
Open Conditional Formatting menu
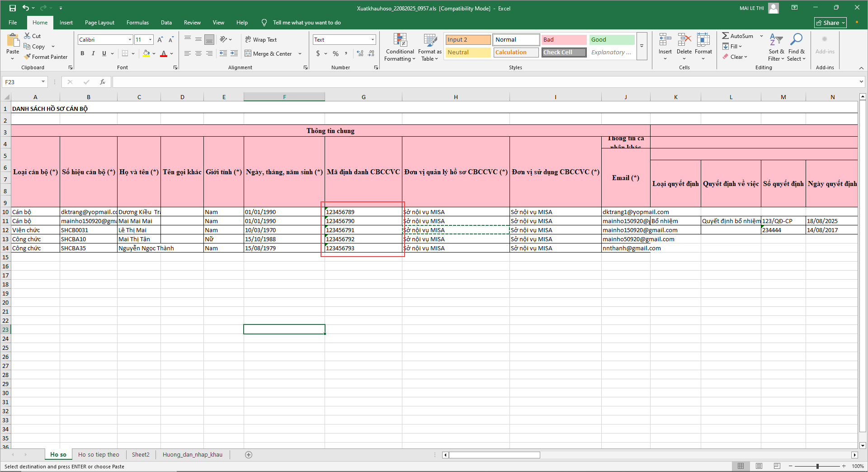pos(400,48)
